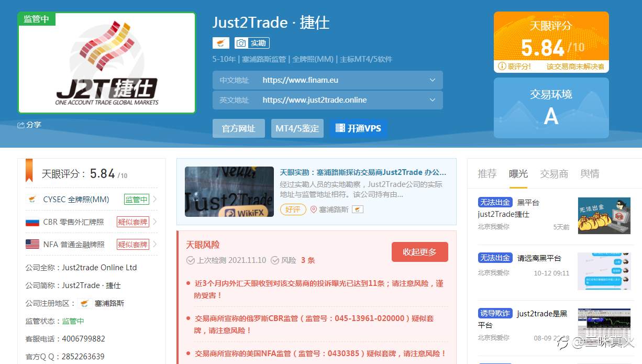Click the 官方QQ 2852263639 text
The height and width of the screenshot is (364, 642).
coord(65,357)
